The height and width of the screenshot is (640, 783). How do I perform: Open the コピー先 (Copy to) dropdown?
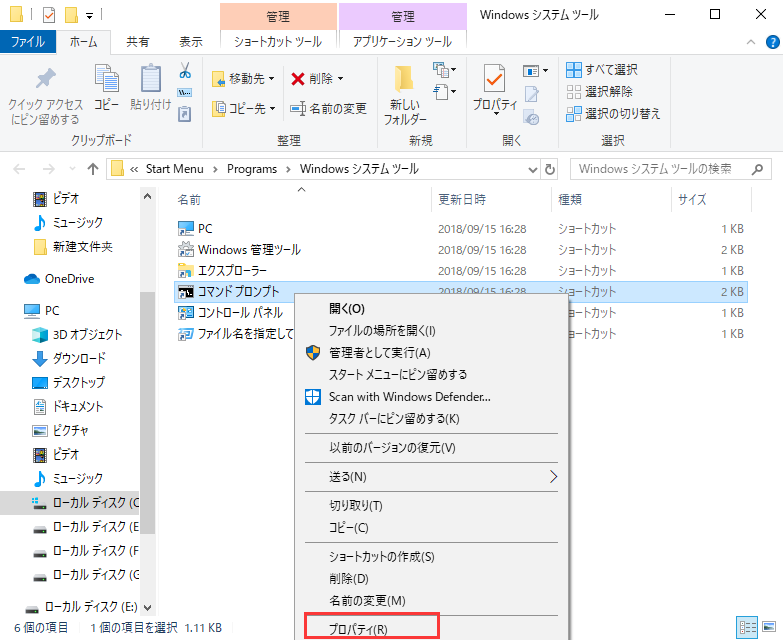point(244,108)
